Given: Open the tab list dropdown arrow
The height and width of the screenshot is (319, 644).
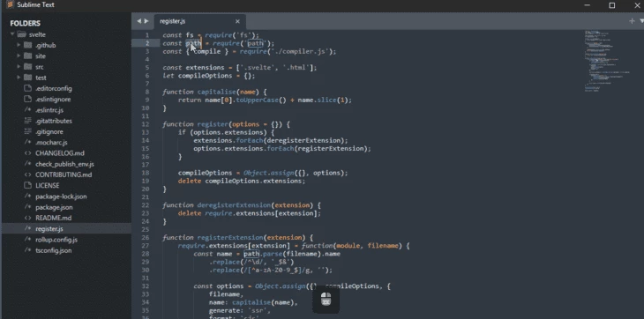Looking at the screenshot, I should (x=641, y=21).
